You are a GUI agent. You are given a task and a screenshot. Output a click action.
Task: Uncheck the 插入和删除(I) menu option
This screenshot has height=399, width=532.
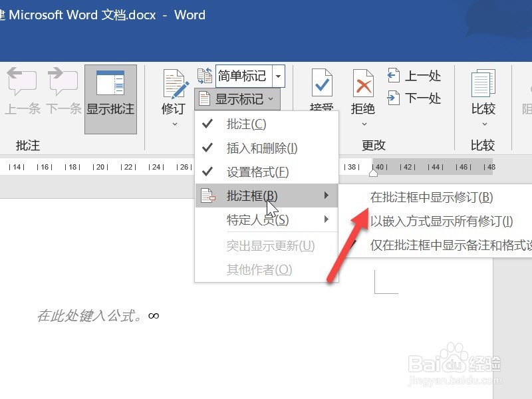click(267, 148)
